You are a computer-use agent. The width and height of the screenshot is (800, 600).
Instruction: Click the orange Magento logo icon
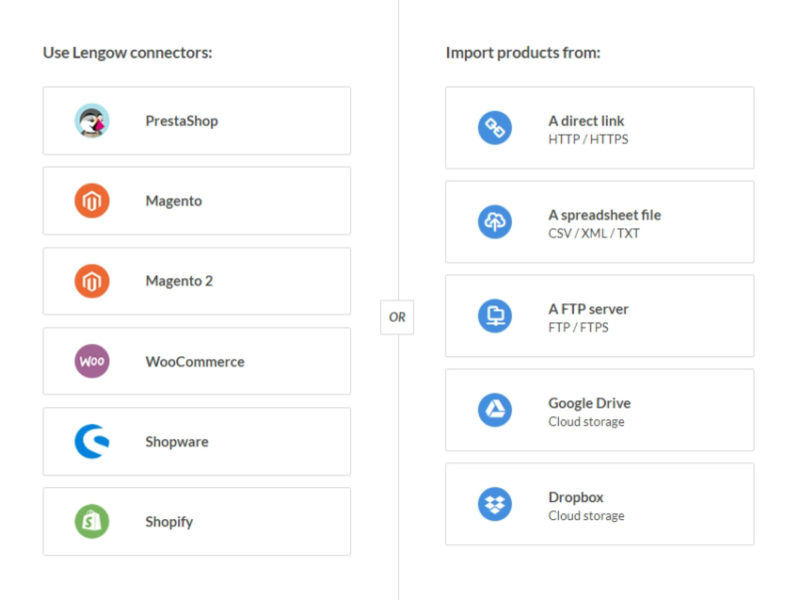pos(92,201)
